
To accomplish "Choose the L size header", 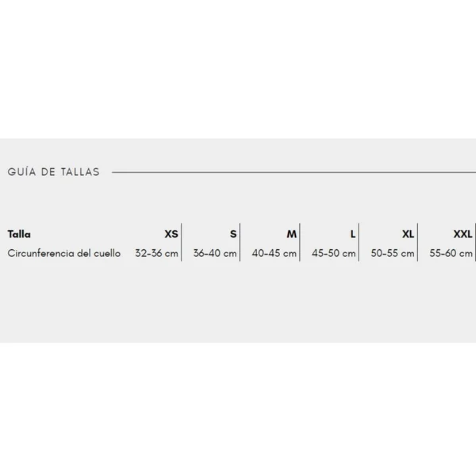I will 353,234.
